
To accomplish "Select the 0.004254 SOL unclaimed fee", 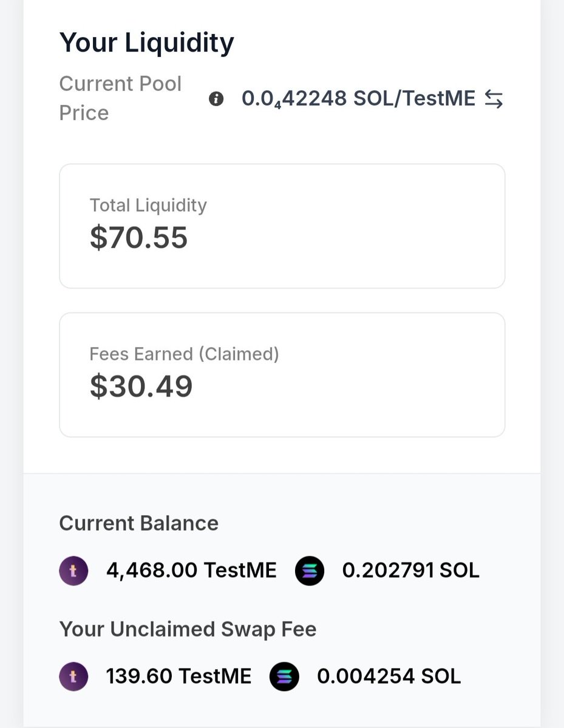I will (x=389, y=677).
